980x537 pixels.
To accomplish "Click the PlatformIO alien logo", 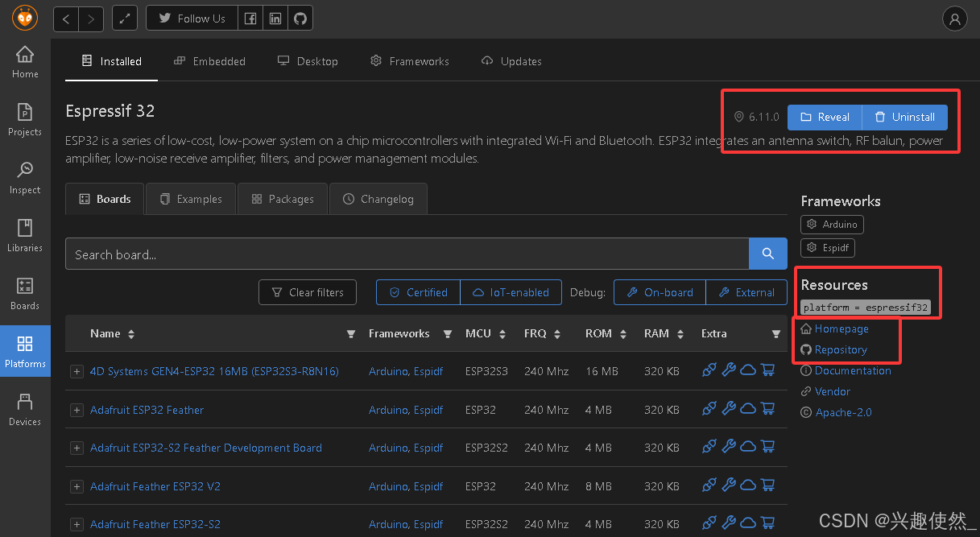I will pos(25,18).
